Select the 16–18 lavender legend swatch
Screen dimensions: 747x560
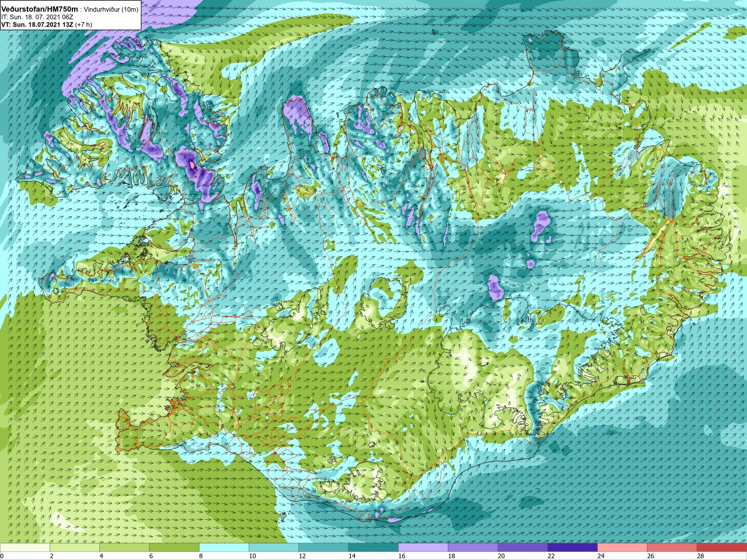tap(423, 548)
